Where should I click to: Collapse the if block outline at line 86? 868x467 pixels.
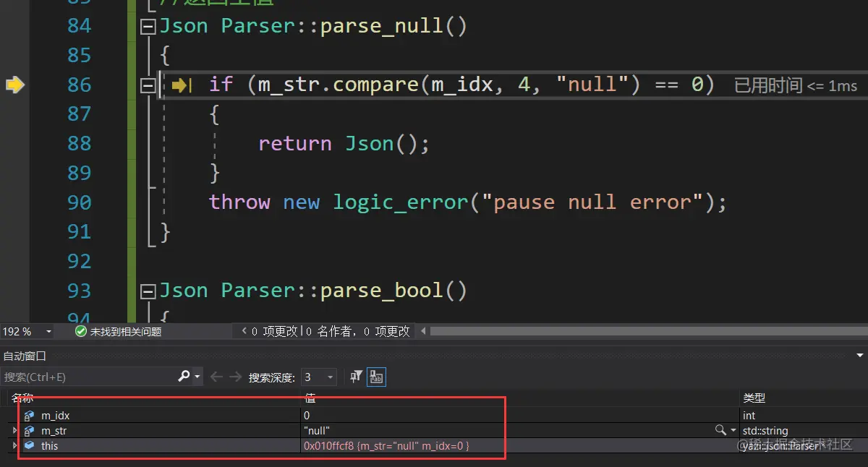click(148, 86)
